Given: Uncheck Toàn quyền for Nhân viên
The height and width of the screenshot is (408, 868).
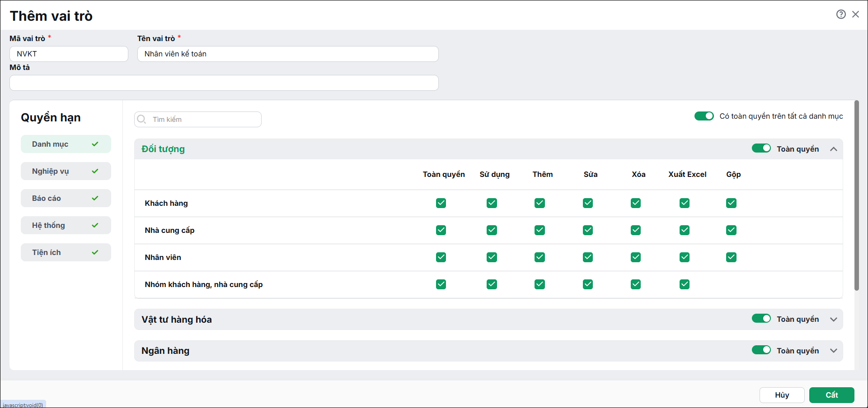Looking at the screenshot, I should click(441, 257).
